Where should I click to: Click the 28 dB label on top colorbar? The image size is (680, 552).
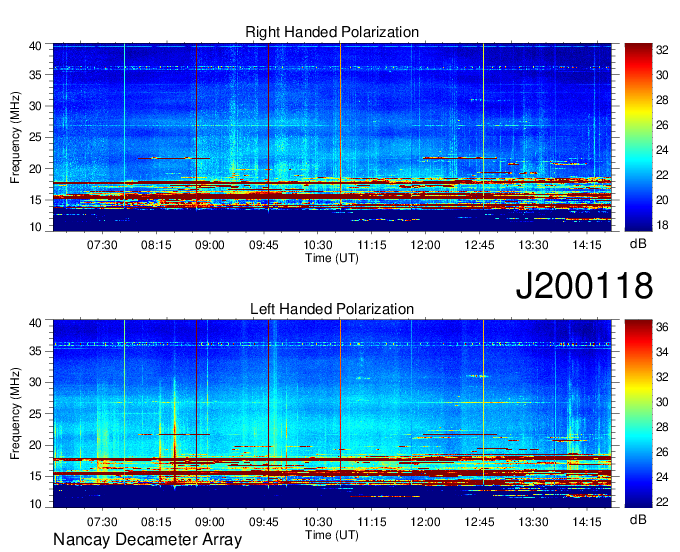coord(662,100)
